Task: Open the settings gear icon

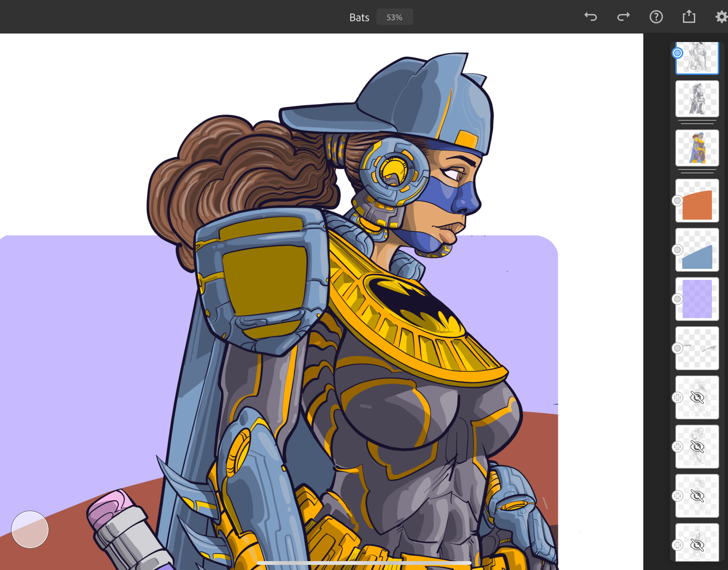Action: [721, 17]
